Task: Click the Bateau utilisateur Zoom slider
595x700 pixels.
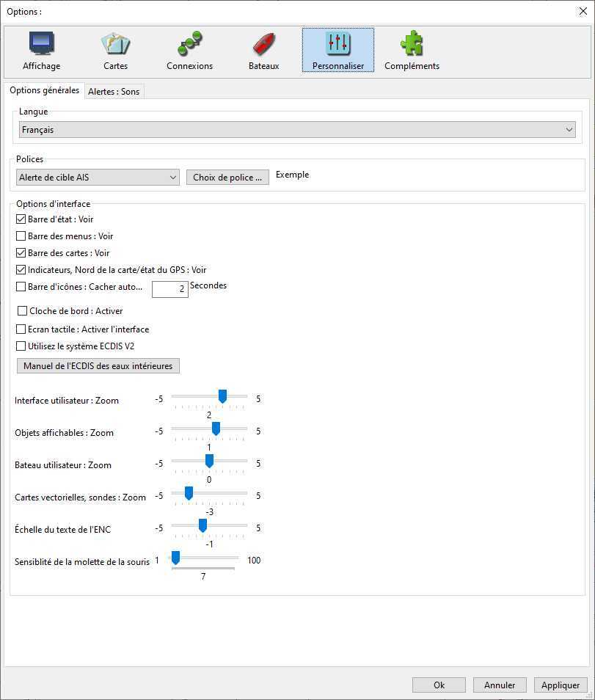Action: tap(209, 464)
